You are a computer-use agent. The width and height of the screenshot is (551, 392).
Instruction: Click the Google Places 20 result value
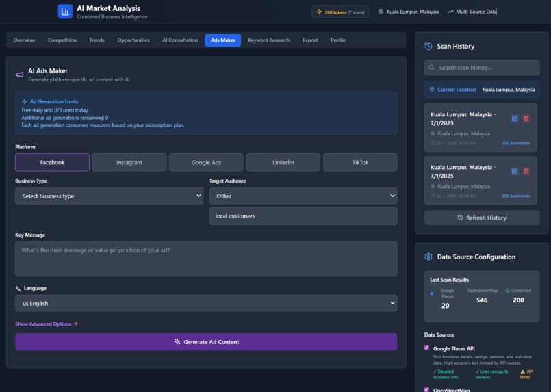click(x=445, y=306)
